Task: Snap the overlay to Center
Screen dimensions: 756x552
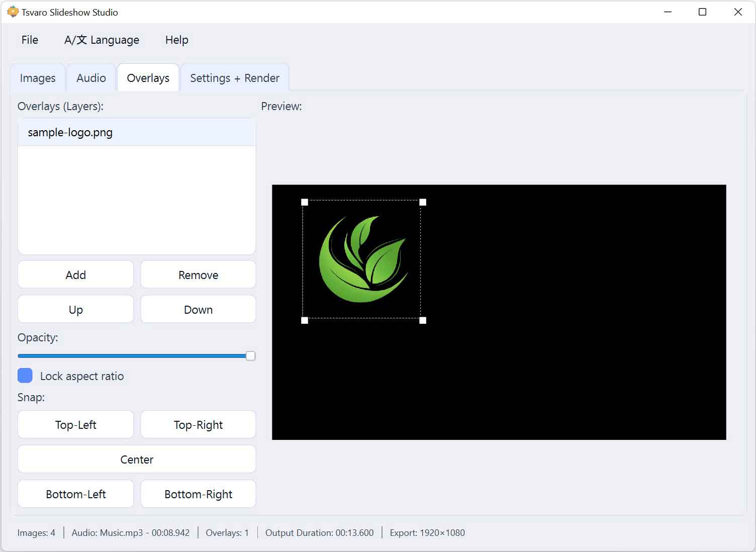Action: [x=136, y=459]
